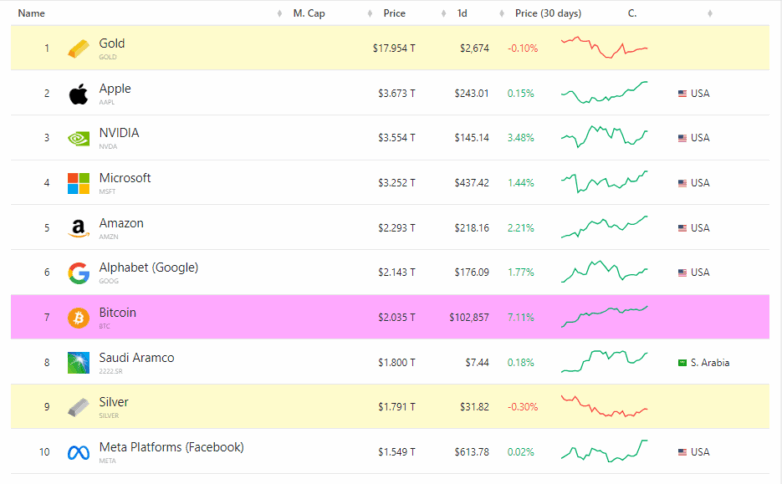This screenshot has width=782, height=484.
Task: Click the Saudi Arabia flag icon
Action: [x=682, y=363]
